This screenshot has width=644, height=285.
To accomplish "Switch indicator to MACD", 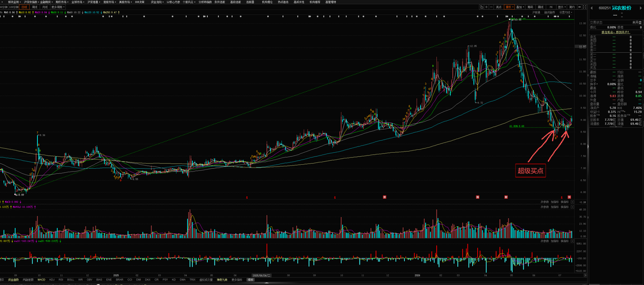I will [x=42, y=280].
